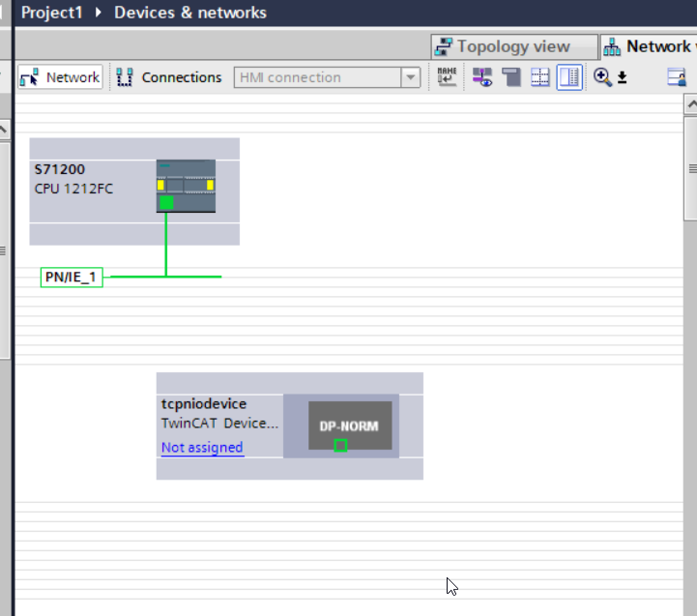697x616 pixels.
Task: Click the CPU 1212FC label
Action: (x=73, y=189)
